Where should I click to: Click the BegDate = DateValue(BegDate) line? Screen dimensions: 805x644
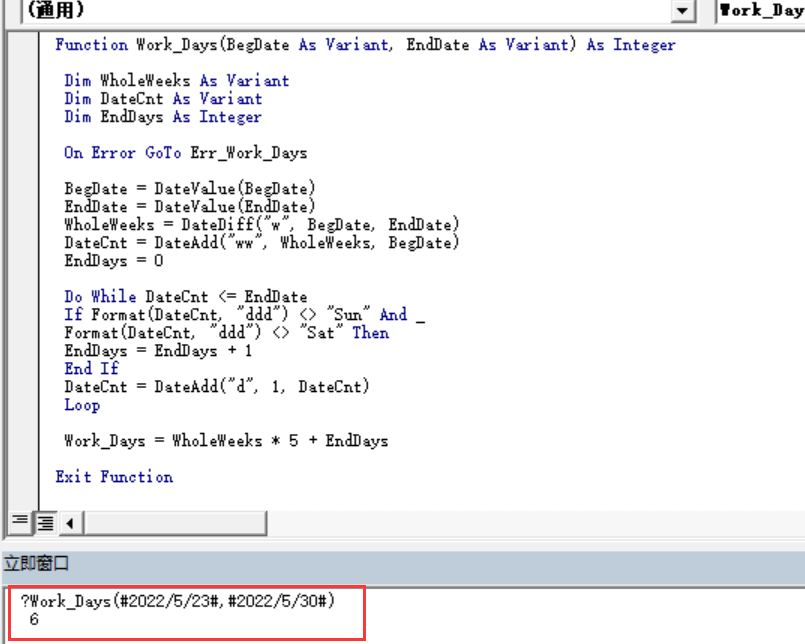tap(189, 188)
